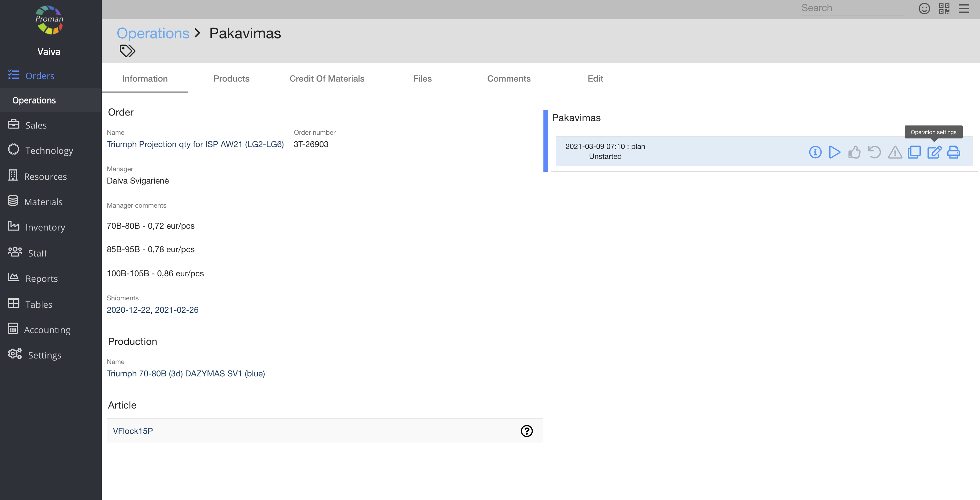The width and height of the screenshot is (980, 500).
Task: Click the Search input field
Action: pos(852,8)
